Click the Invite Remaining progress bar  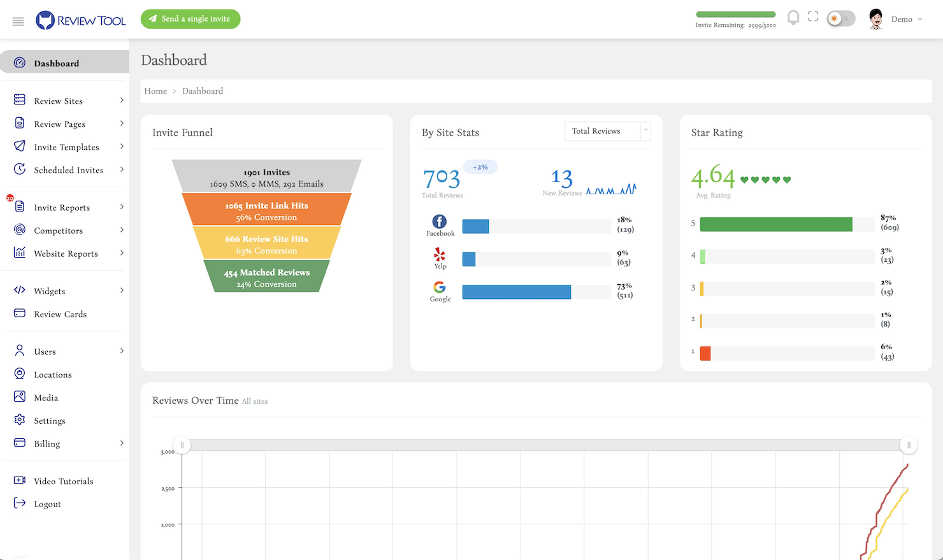[735, 13]
